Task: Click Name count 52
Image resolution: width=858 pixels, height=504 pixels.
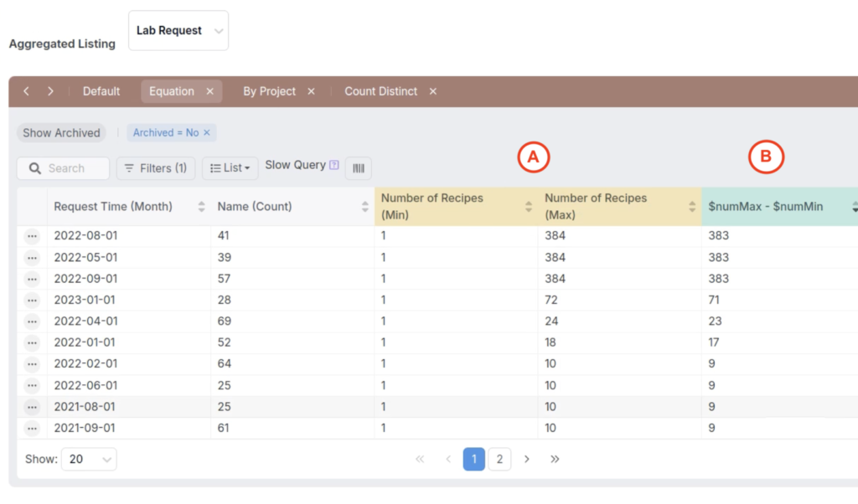Action: tap(225, 342)
